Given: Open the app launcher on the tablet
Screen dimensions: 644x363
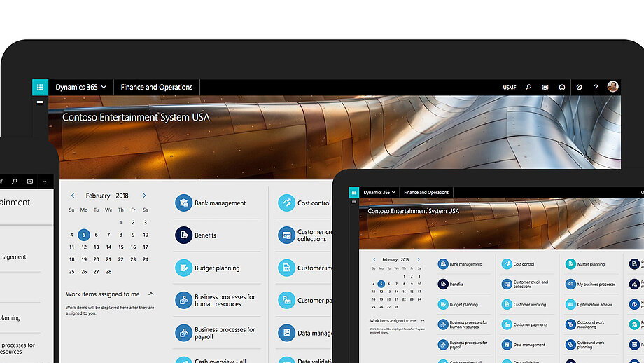Looking at the screenshot, I should pyautogui.click(x=354, y=192).
